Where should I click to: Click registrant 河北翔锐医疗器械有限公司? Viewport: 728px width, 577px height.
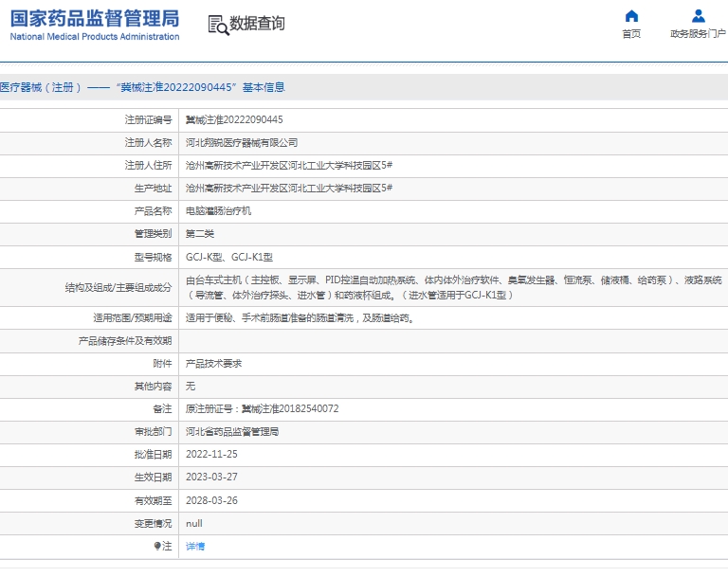(242, 142)
